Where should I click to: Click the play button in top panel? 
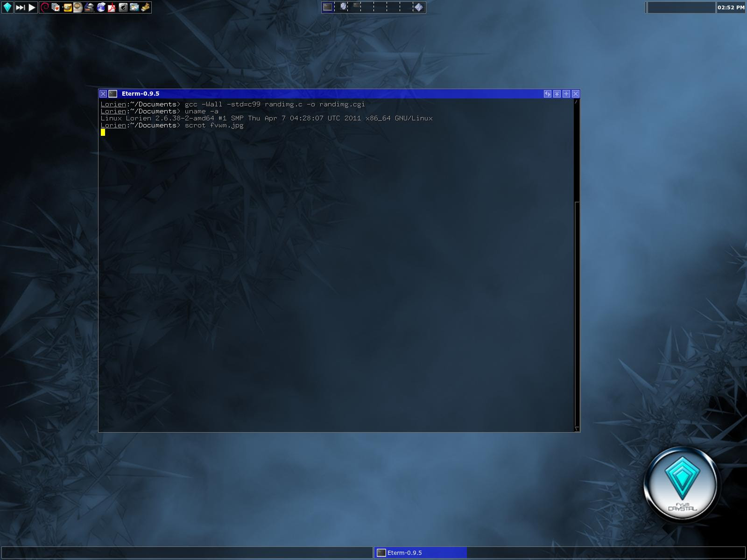[x=32, y=7]
